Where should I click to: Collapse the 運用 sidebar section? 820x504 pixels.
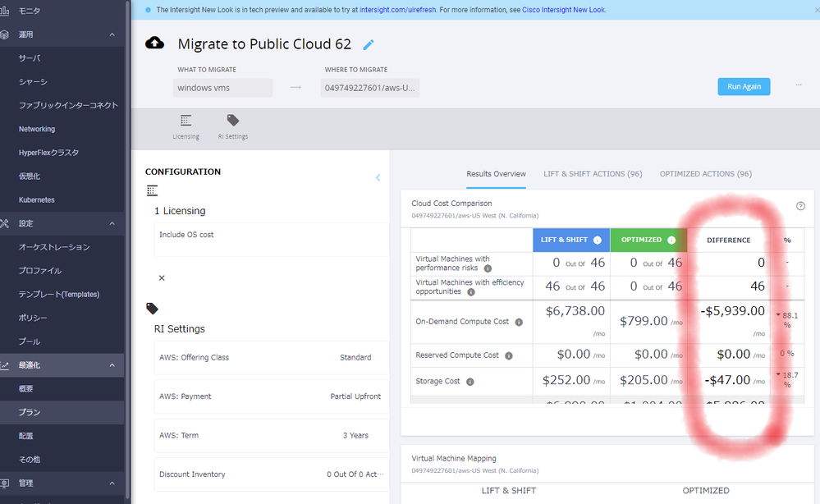pos(112,34)
